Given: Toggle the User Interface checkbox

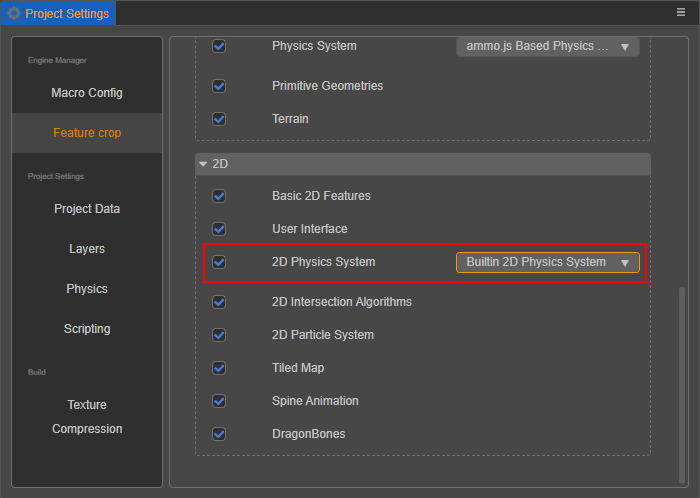Looking at the screenshot, I should (219, 229).
